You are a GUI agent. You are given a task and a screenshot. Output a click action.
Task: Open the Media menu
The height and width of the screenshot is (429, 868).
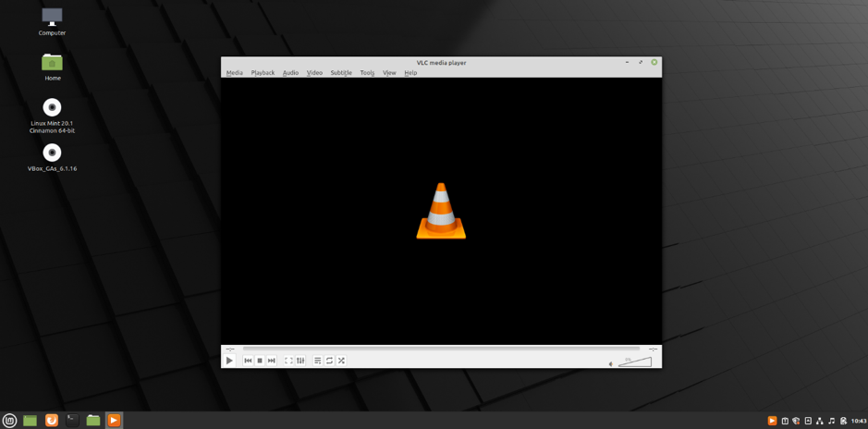coord(234,72)
